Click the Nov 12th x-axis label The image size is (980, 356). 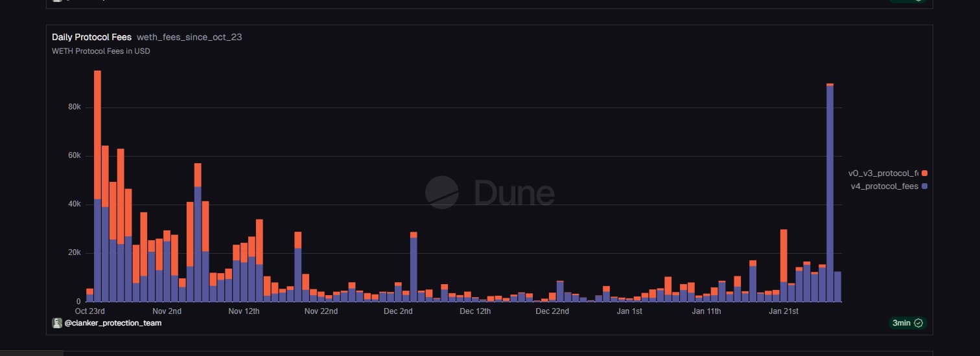244,311
